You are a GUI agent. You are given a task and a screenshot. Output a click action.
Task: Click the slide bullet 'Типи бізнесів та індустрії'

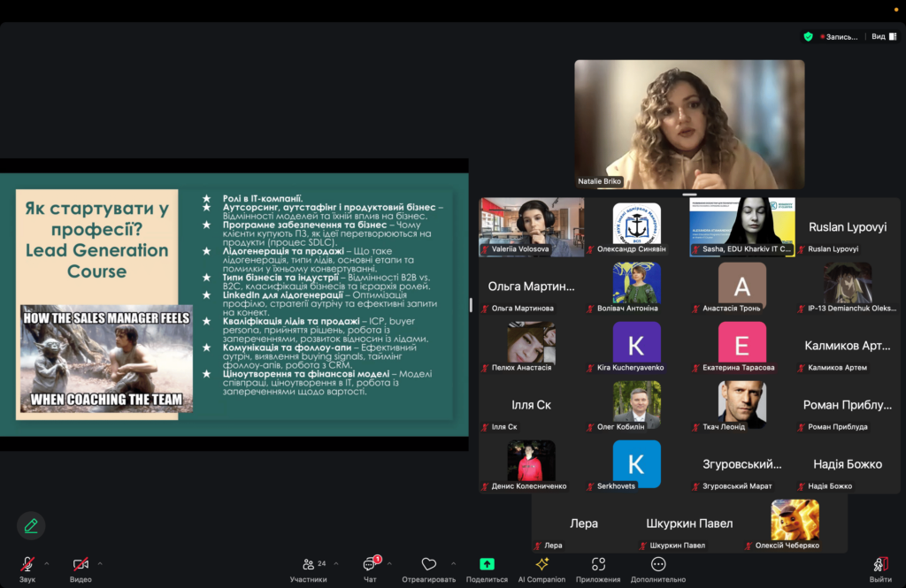click(x=280, y=278)
